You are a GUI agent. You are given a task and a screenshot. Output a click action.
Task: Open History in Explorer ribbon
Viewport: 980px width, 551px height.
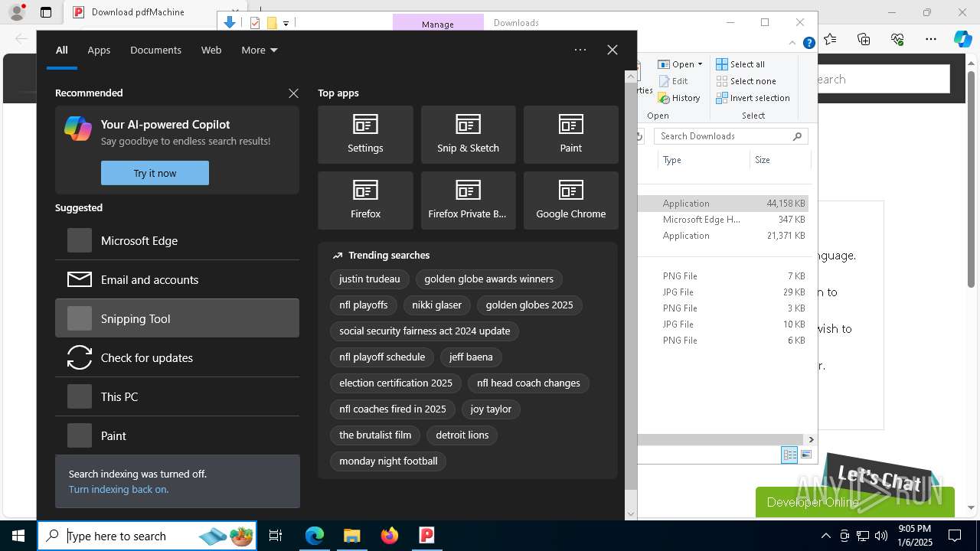tap(679, 98)
